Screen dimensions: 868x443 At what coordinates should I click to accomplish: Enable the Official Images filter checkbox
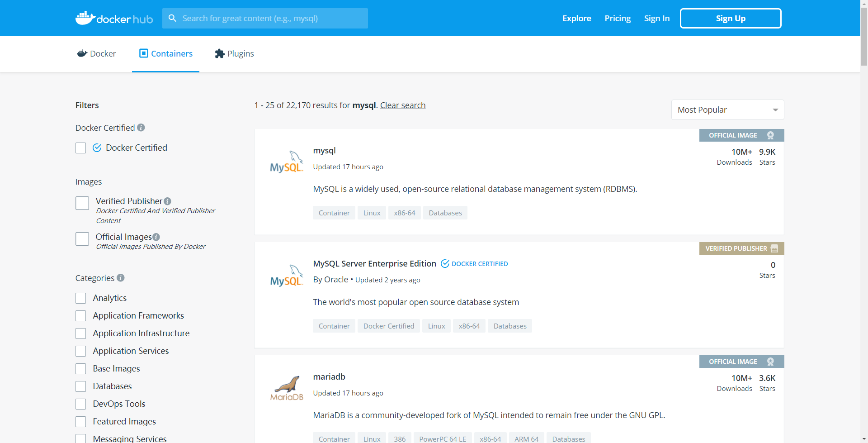point(82,239)
